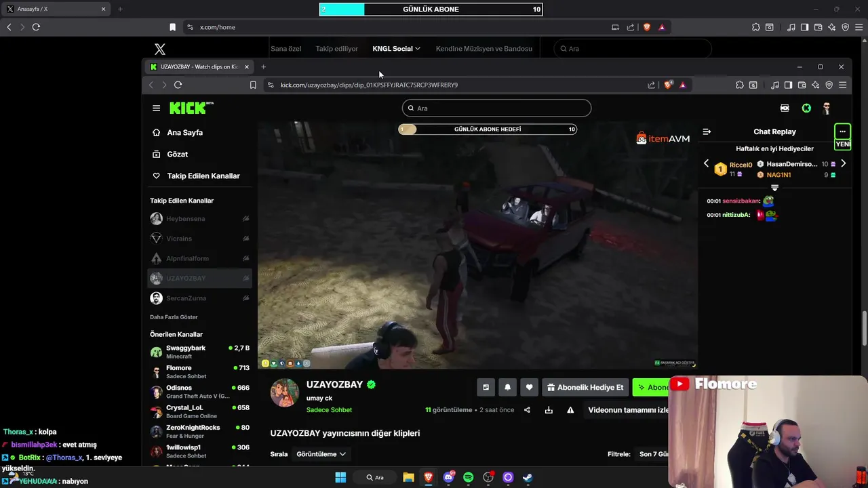Show next top gifters with right chevron
The width and height of the screenshot is (868, 488).
click(843, 163)
